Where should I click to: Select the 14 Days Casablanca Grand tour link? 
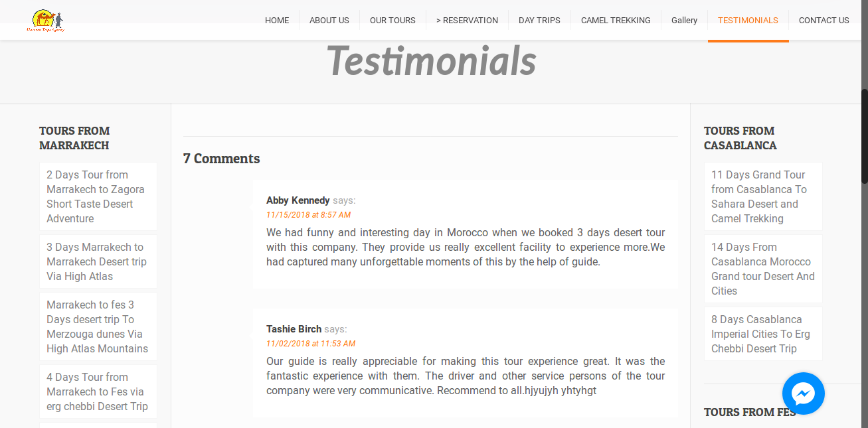click(762, 269)
